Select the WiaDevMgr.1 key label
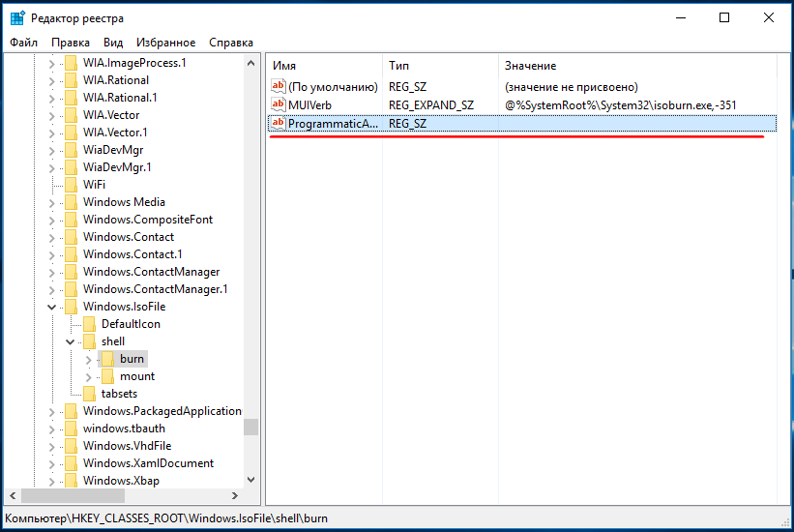The image size is (794, 532). coord(117,167)
